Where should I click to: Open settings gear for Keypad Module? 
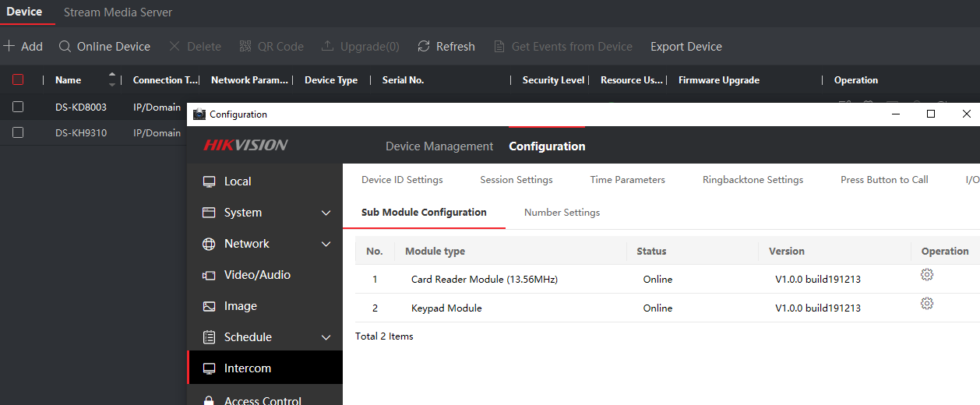(926, 304)
